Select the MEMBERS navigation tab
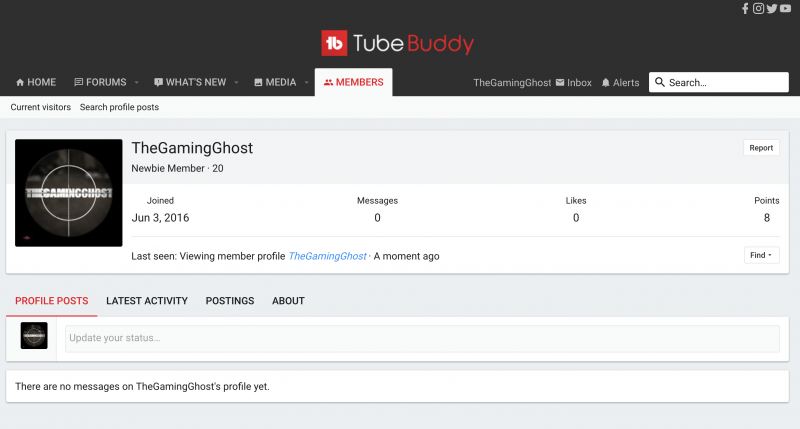800x429 pixels. point(353,82)
